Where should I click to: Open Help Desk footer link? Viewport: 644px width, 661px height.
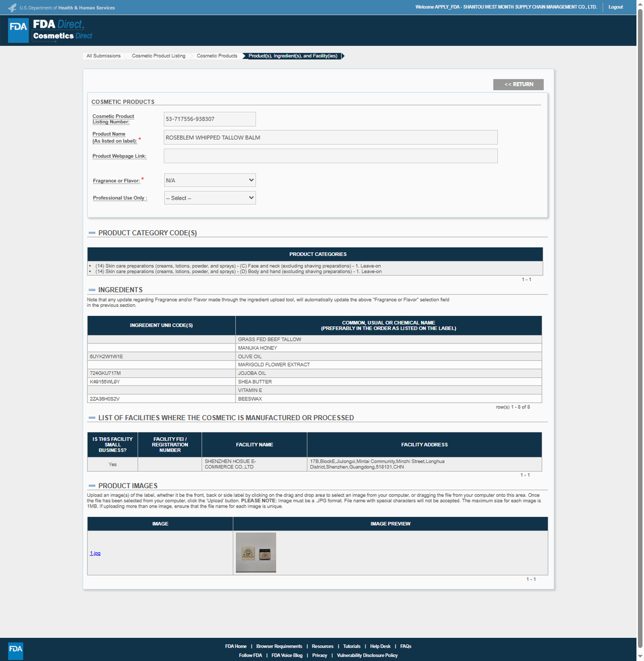pyautogui.click(x=380, y=647)
